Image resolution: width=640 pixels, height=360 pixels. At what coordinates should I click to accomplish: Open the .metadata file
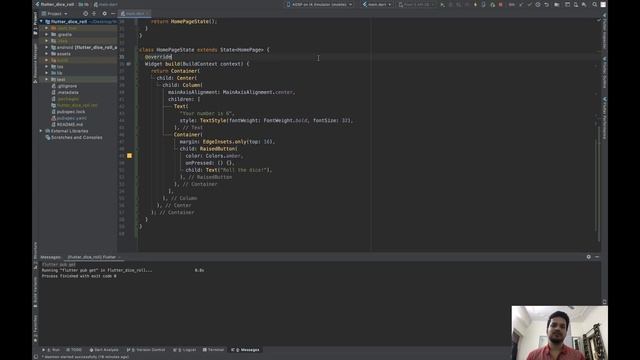(65, 92)
